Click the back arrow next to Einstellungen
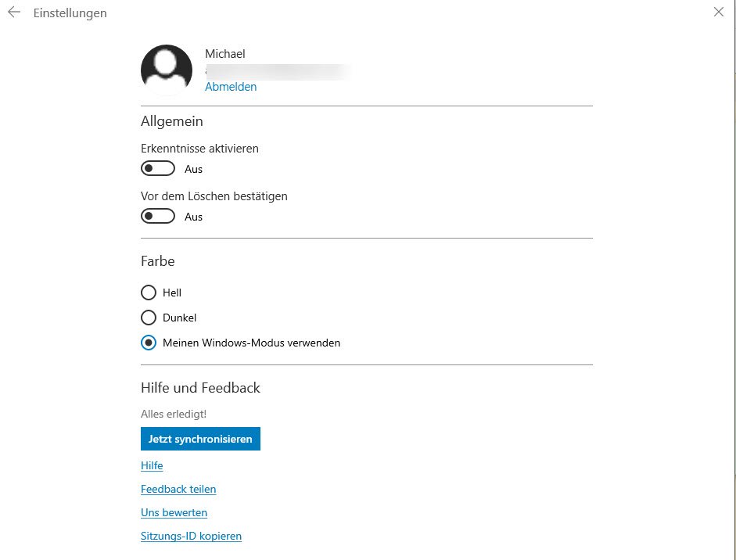 (13, 13)
